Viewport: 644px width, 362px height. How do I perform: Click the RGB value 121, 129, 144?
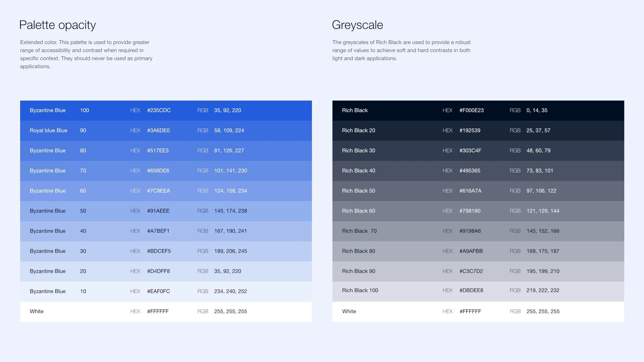point(543,211)
